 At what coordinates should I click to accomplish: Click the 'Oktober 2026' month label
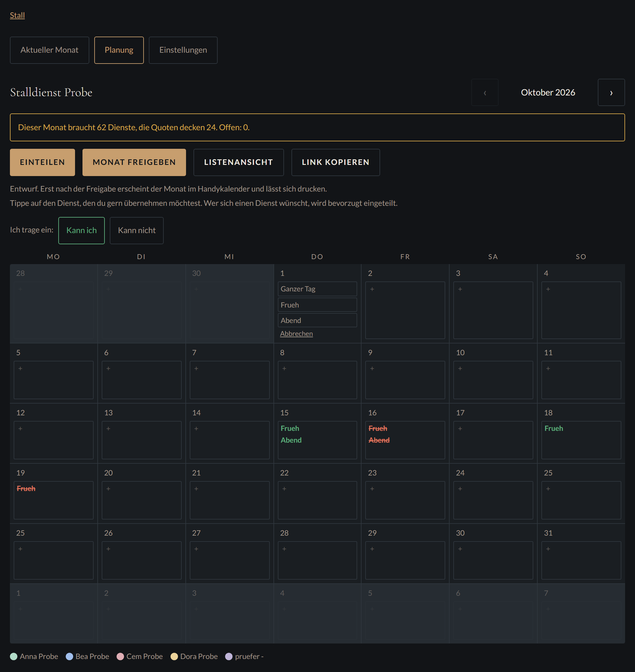pyautogui.click(x=548, y=92)
